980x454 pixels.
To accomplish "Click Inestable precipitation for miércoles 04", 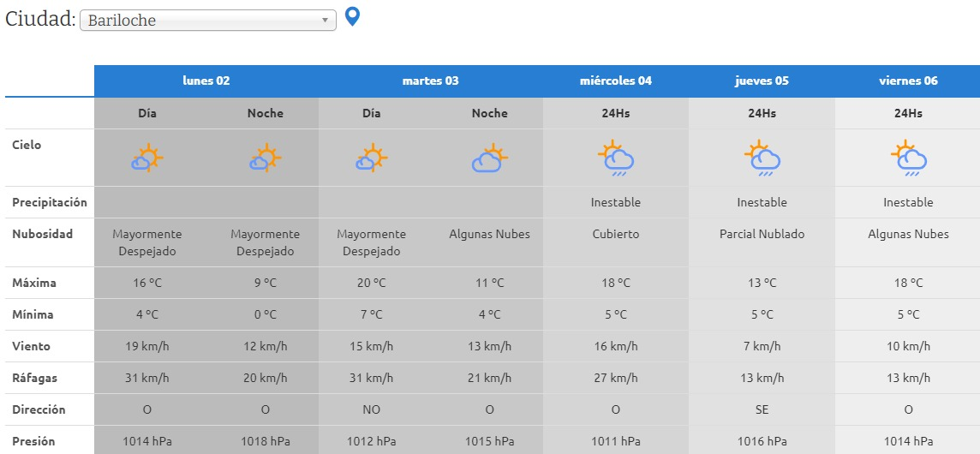I will click(616, 202).
